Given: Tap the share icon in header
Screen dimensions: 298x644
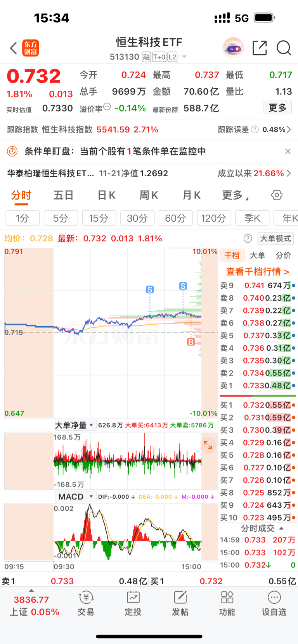Looking at the screenshot, I should pos(260,48).
